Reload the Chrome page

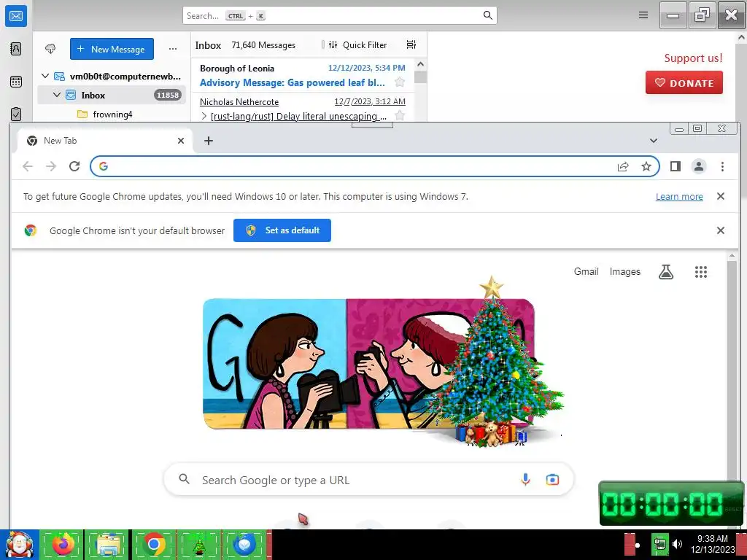coord(74,166)
